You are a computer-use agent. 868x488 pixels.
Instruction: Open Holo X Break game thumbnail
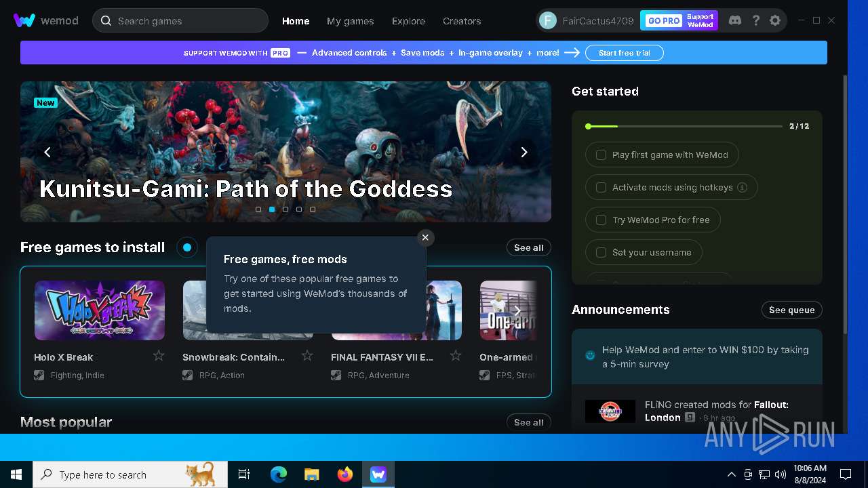[x=100, y=310]
